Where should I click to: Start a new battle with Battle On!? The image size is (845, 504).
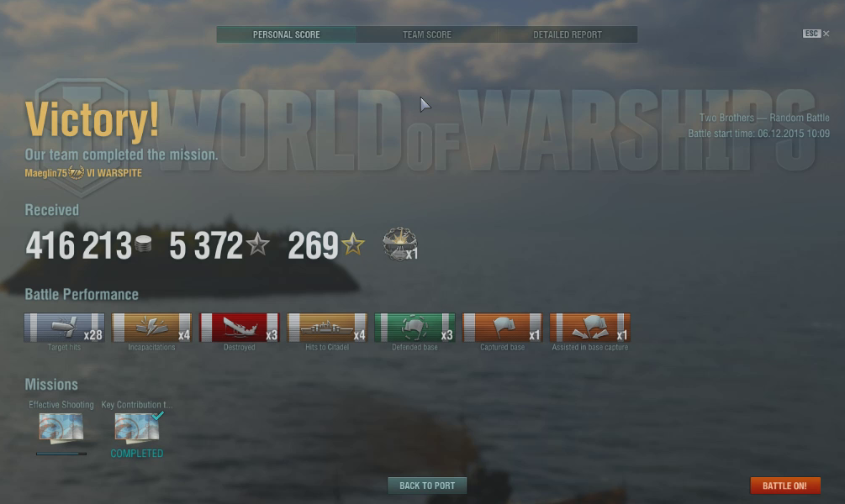pos(785,486)
